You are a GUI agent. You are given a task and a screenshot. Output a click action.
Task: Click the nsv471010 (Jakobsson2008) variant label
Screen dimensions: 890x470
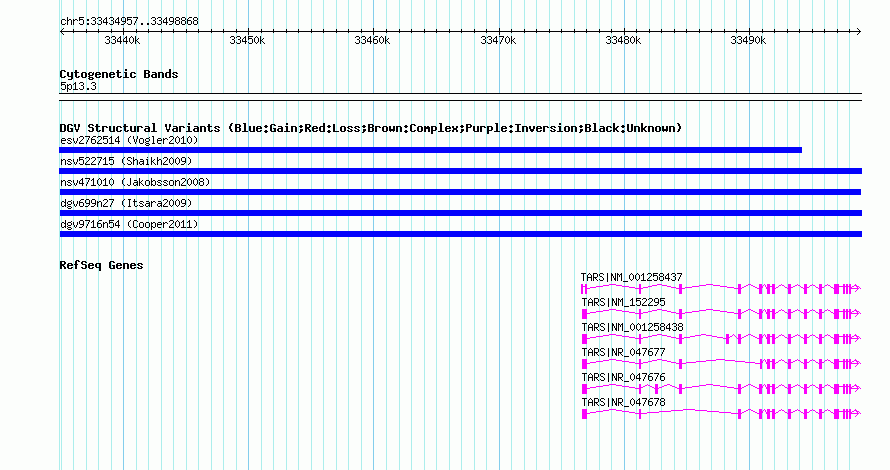click(135, 182)
